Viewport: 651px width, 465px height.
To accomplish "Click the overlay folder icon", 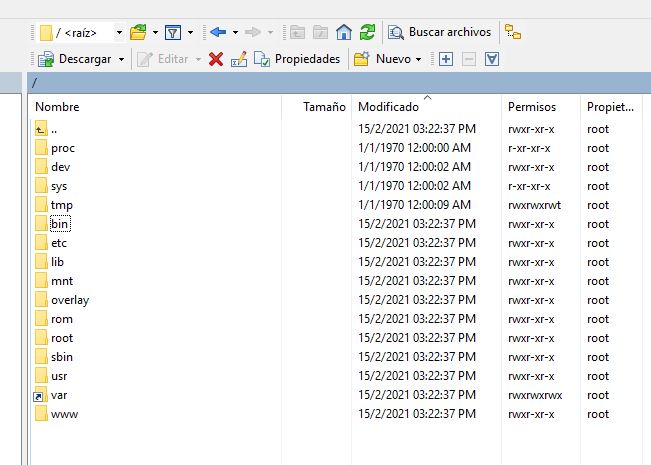I will pos(41,300).
